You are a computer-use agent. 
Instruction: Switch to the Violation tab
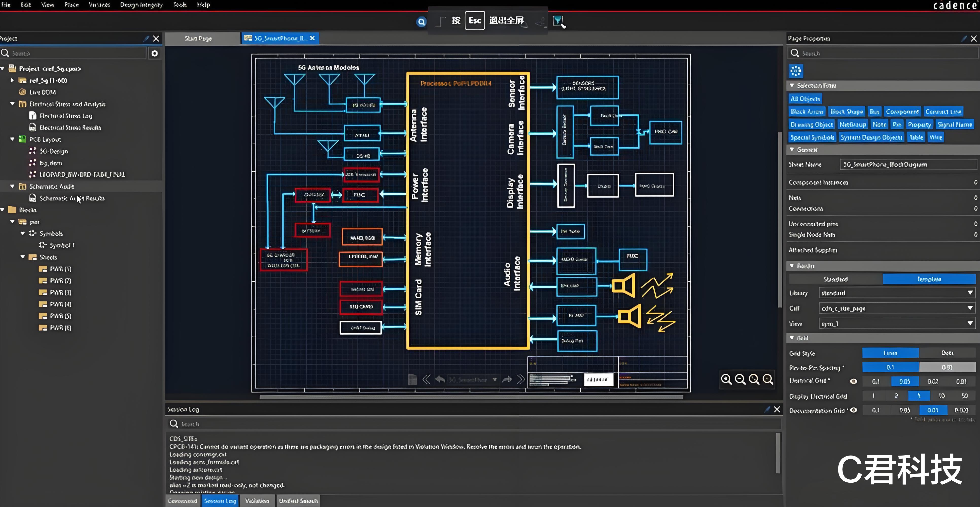tap(257, 501)
